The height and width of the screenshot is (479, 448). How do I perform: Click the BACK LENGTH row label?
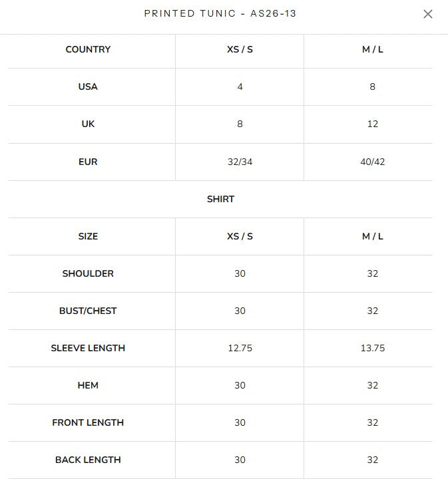(x=88, y=460)
